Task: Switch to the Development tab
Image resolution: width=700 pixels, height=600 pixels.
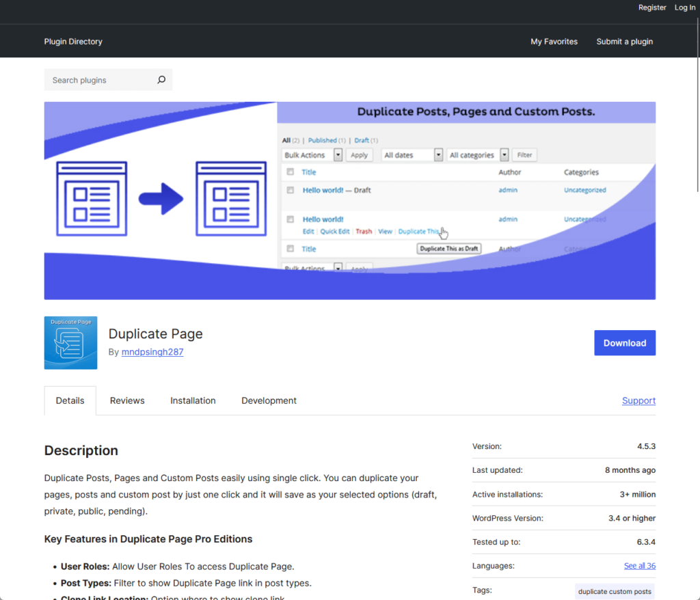Action: click(269, 400)
